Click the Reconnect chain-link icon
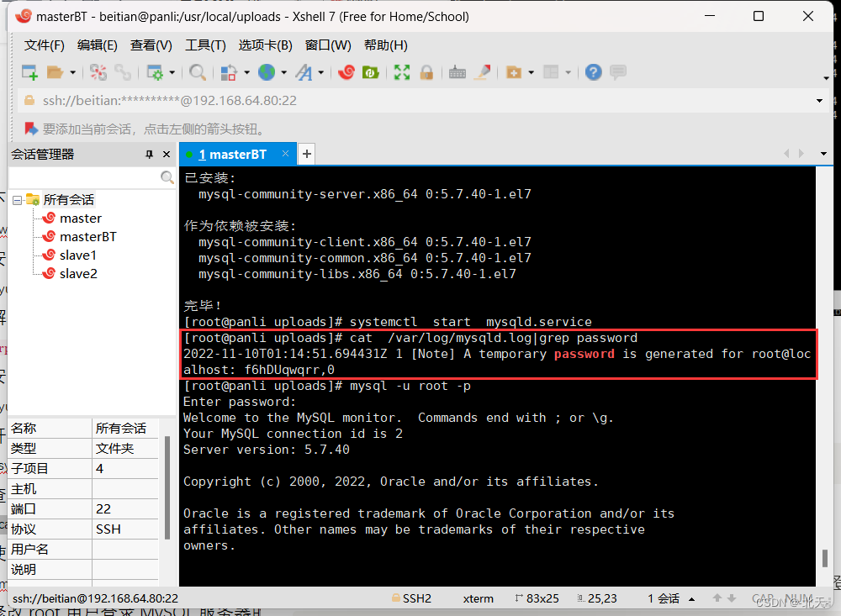 pyautogui.click(x=123, y=71)
